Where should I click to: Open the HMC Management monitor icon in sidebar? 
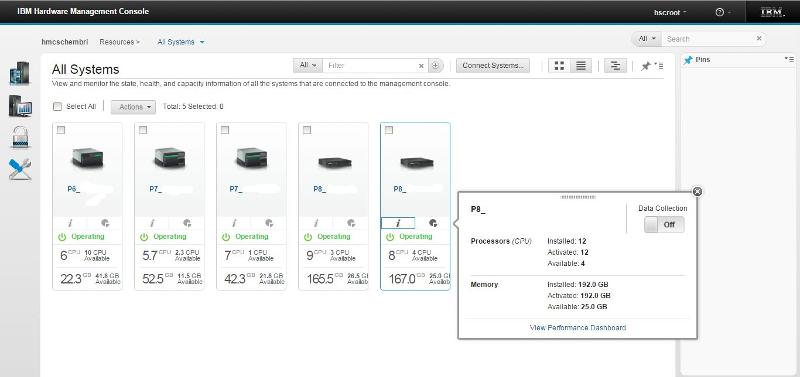pos(20,106)
